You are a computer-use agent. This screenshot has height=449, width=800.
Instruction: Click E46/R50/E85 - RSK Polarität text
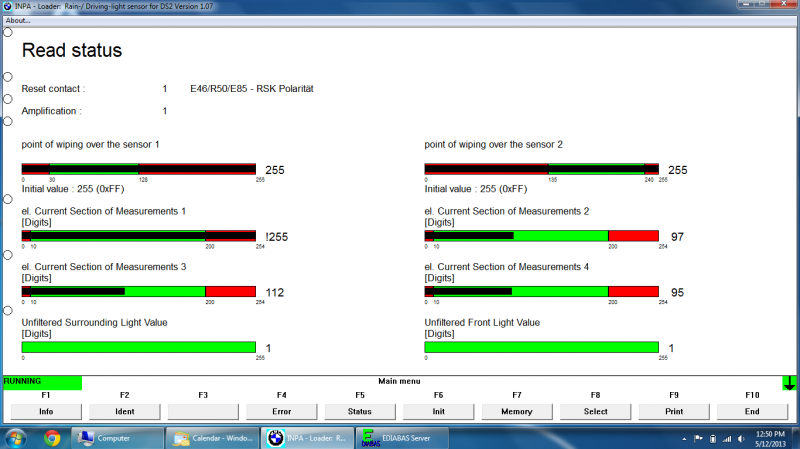pyautogui.click(x=252, y=89)
